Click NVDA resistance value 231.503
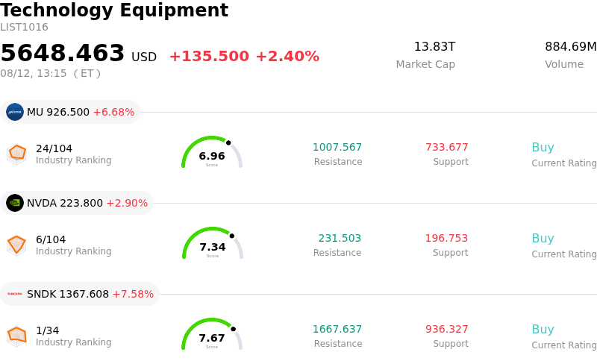Viewport: 597px width, 364px height. [340, 238]
